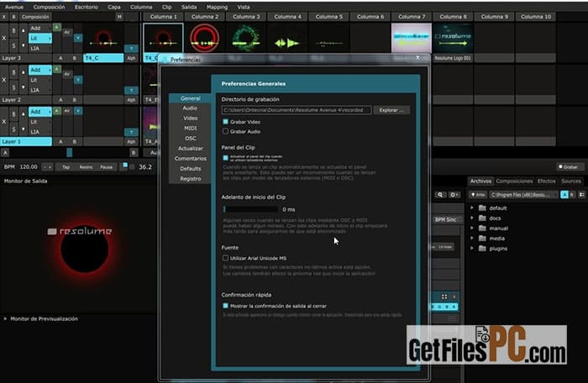The image size is (588, 383).
Task: Toggle green A button on Layer 3
Action: (57, 28)
